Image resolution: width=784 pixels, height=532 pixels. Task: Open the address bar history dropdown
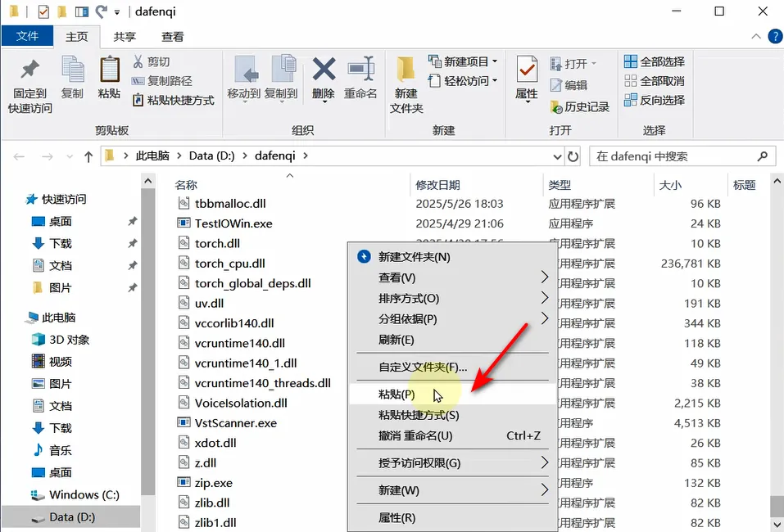click(558, 157)
